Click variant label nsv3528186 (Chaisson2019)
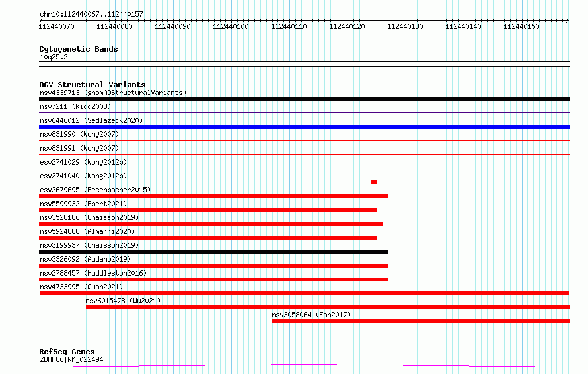 (89, 217)
